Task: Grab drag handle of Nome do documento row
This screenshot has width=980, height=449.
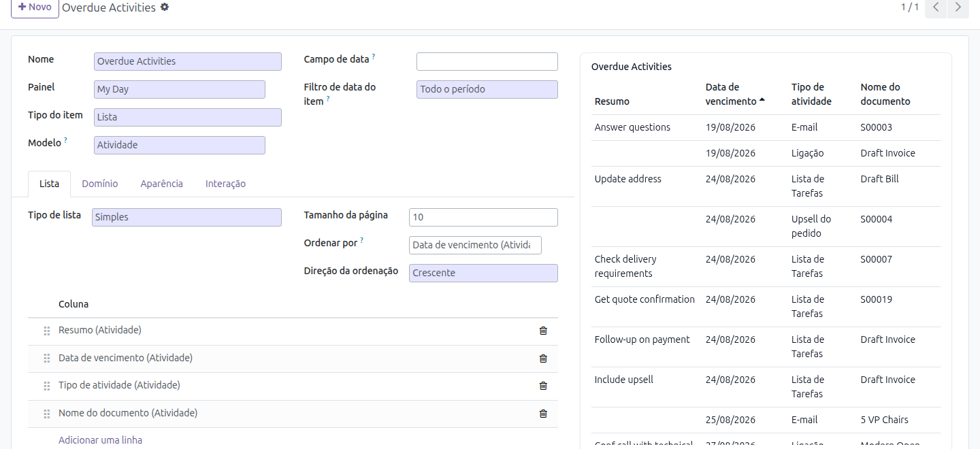Action: click(x=47, y=414)
